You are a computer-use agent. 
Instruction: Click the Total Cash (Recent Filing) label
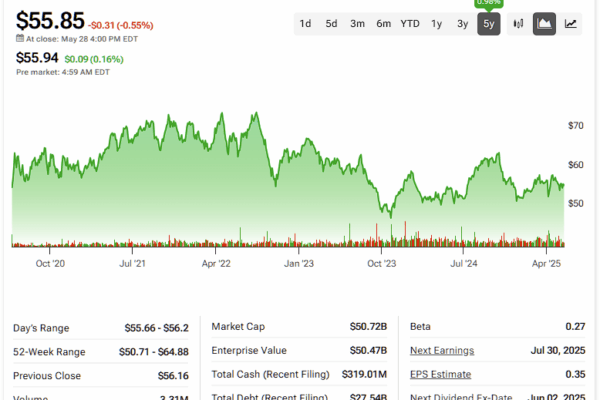(270, 374)
